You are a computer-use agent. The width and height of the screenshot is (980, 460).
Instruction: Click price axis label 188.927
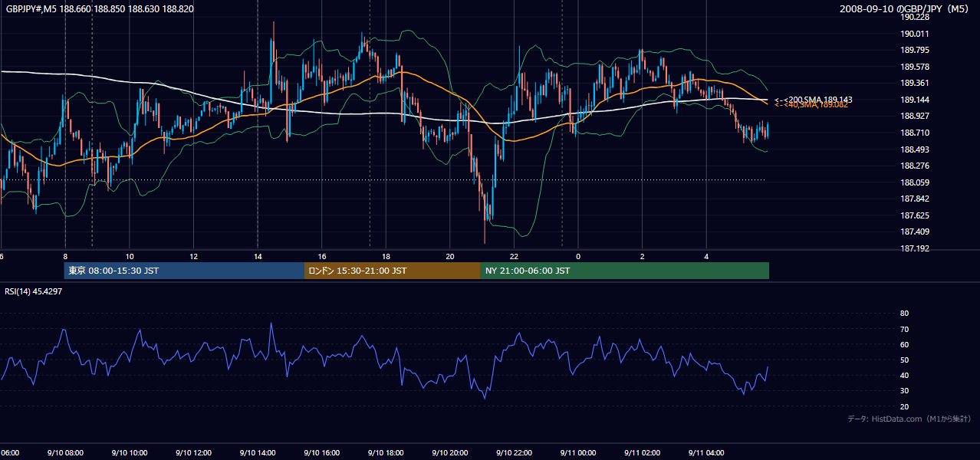pyautogui.click(x=915, y=116)
